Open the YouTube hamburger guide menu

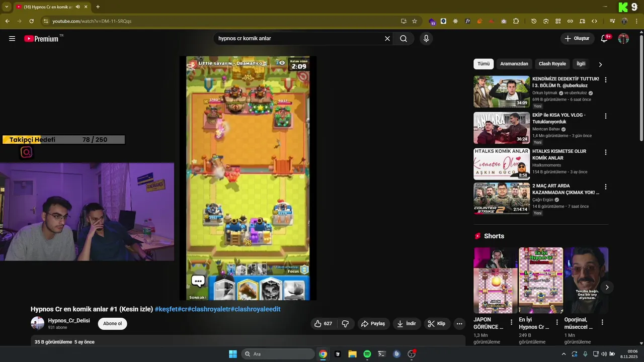pos(12,39)
